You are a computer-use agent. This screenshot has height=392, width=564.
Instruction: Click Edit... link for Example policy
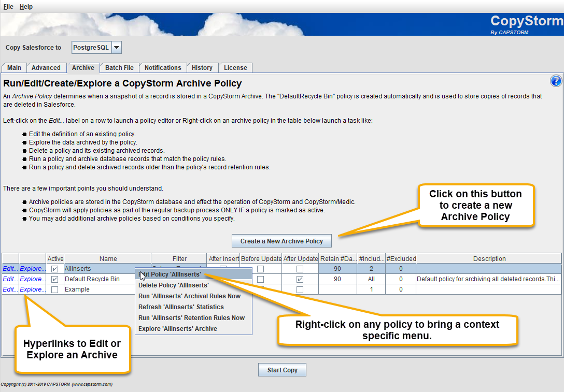[10, 289]
